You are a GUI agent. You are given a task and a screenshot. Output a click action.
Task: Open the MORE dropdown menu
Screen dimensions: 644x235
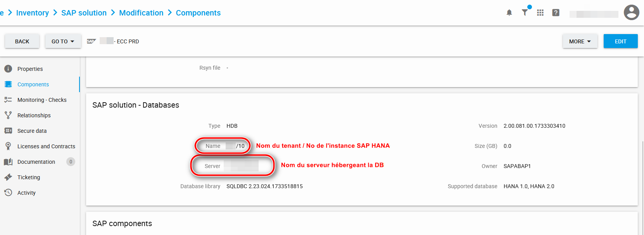[580, 41]
